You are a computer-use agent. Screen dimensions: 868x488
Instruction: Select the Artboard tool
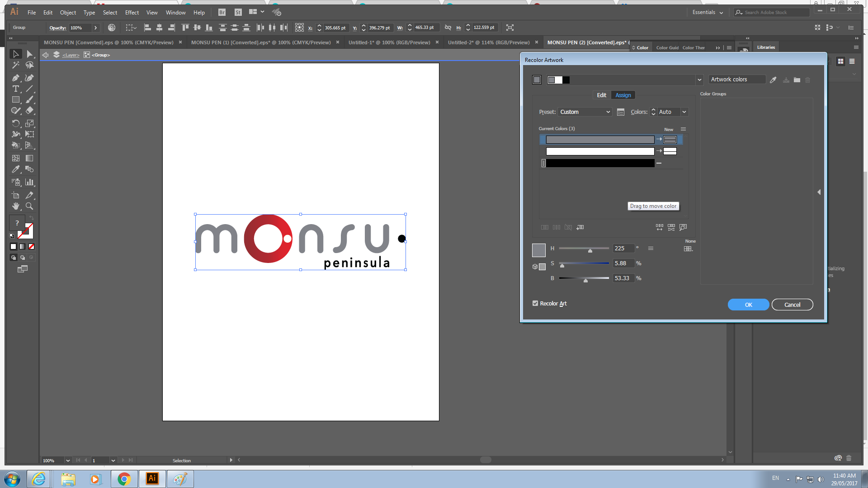[16, 195]
